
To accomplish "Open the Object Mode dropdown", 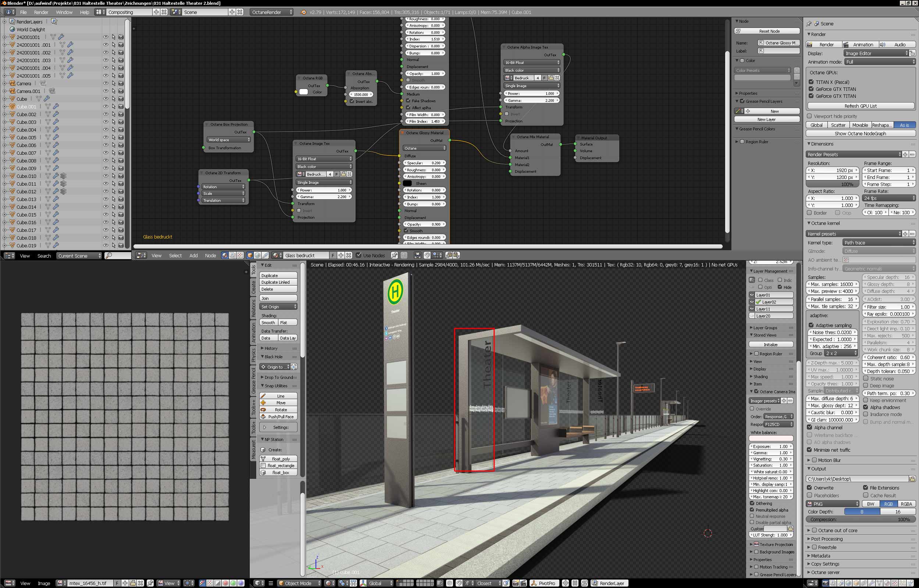I will pyautogui.click(x=299, y=583).
